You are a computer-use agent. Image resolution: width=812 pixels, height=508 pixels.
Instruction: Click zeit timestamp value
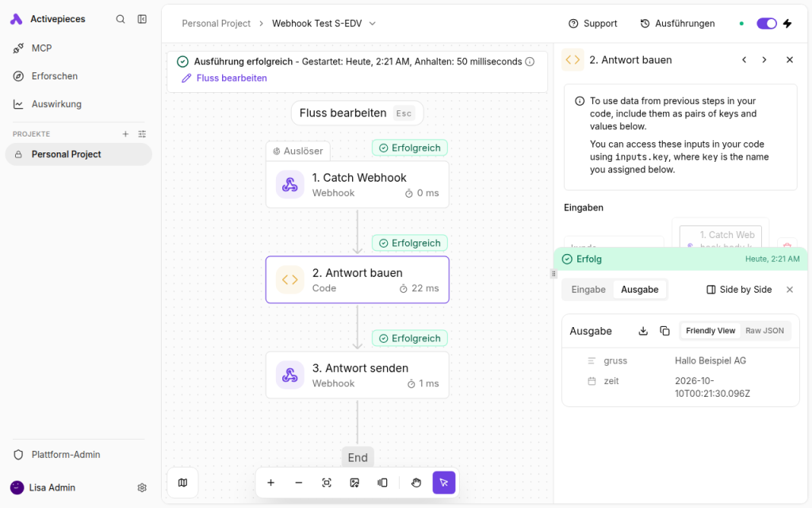(712, 387)
